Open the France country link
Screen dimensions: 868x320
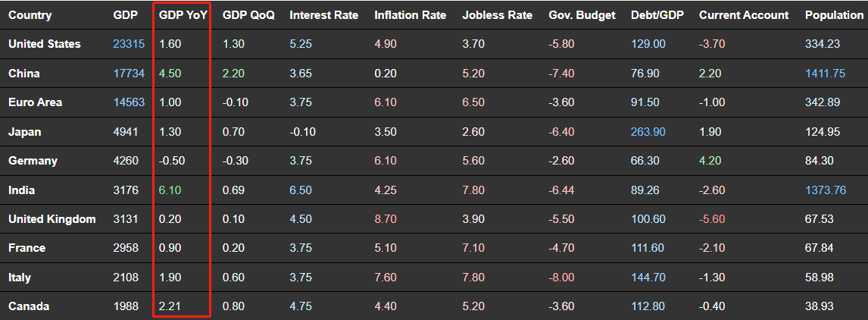(x=27, y=248)
